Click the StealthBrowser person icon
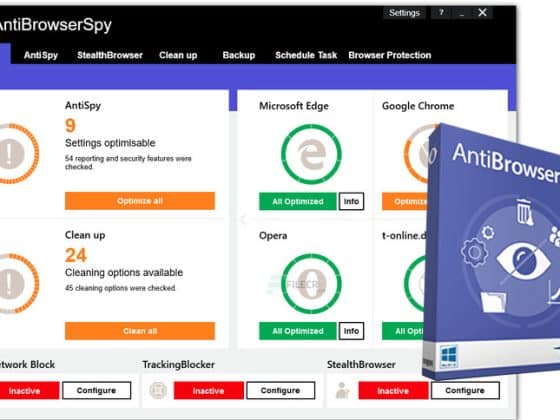Viewport: 560px width, 420px height. pyautogui.click(x=342, y=390)
